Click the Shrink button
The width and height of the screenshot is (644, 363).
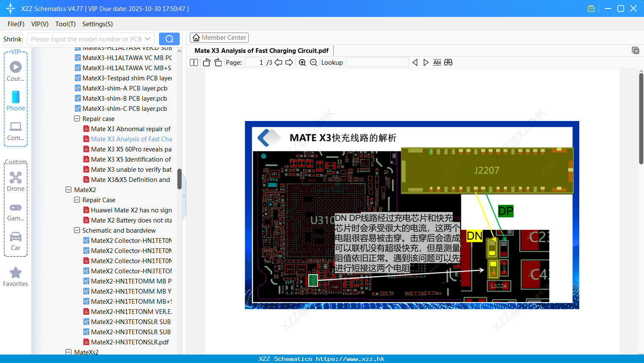pos(12,39)
